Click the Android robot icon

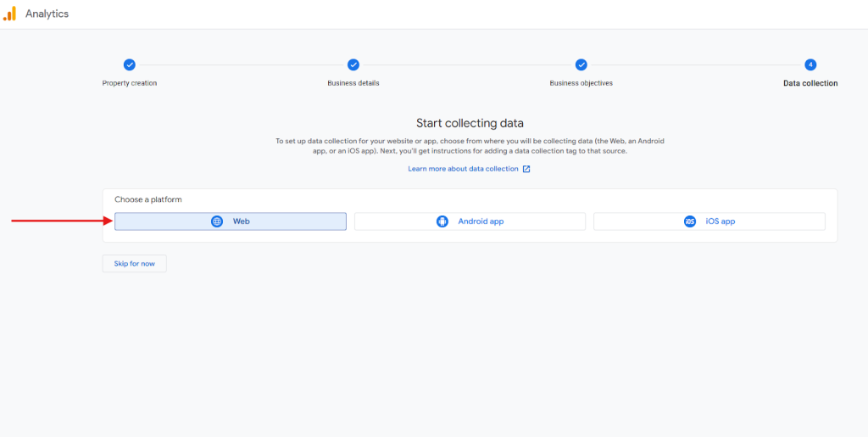(442, 221)
